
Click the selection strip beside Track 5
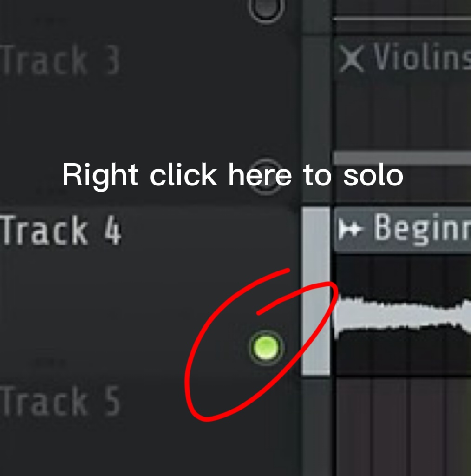[316, 428]
